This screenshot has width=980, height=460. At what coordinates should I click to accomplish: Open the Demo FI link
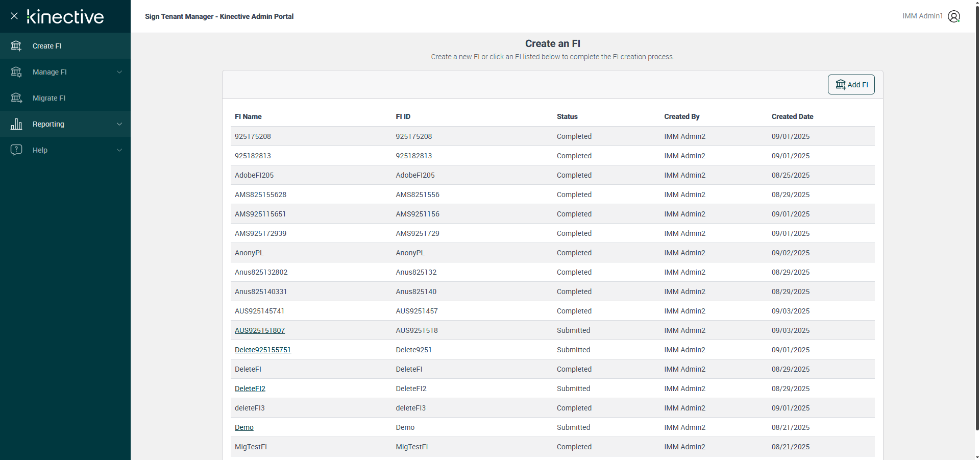244,427
